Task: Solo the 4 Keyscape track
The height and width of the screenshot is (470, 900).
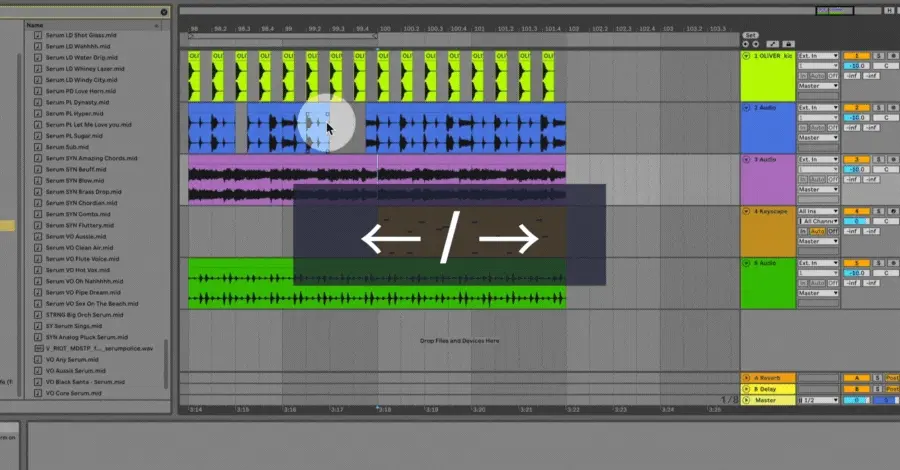Action: click(878, 211)
